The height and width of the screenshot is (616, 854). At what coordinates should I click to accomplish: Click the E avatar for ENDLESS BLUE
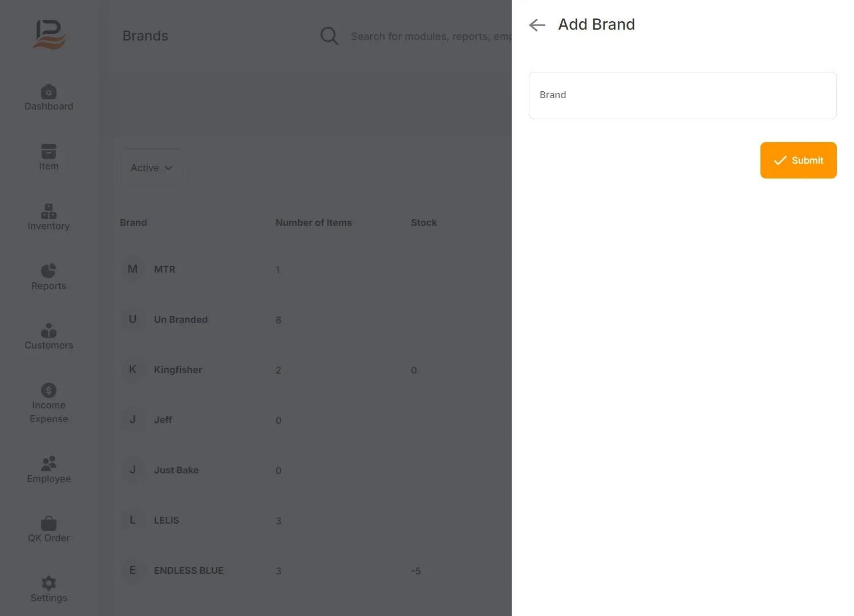(x=132, y=570)
